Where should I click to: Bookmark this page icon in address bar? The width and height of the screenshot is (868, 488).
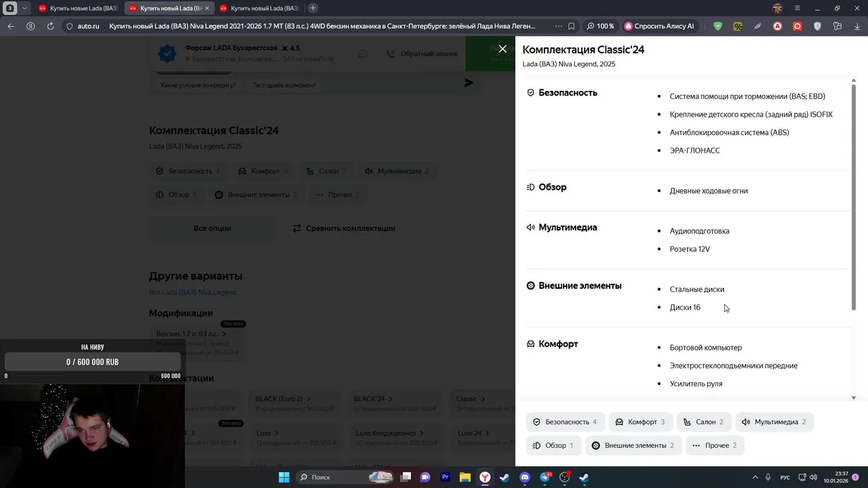click(x=572, y=26)
